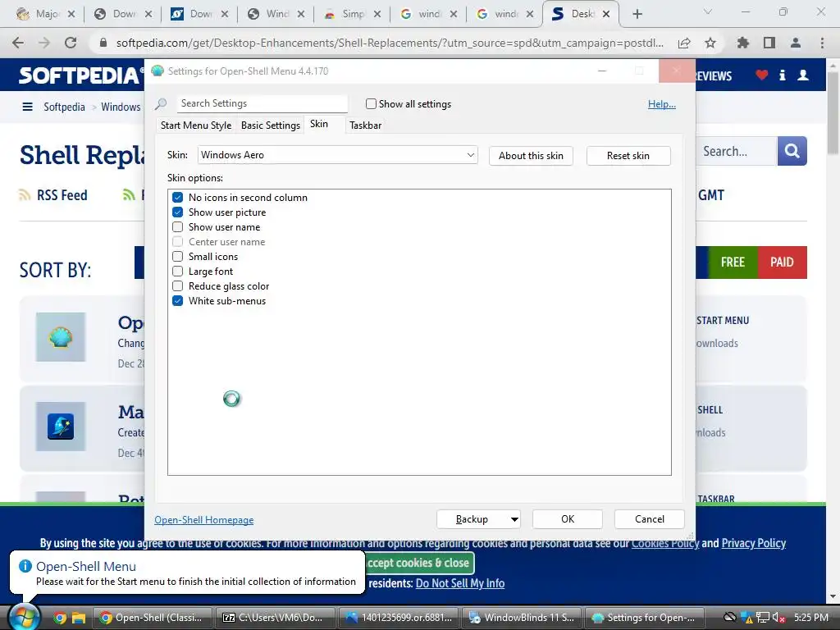Click the Search Settings input field
Viewport: 840px width, 630px height.
pos(262,103)
